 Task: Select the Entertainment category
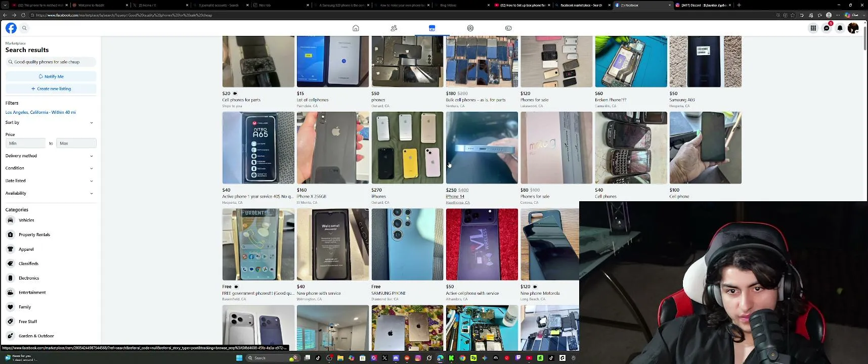51,292
